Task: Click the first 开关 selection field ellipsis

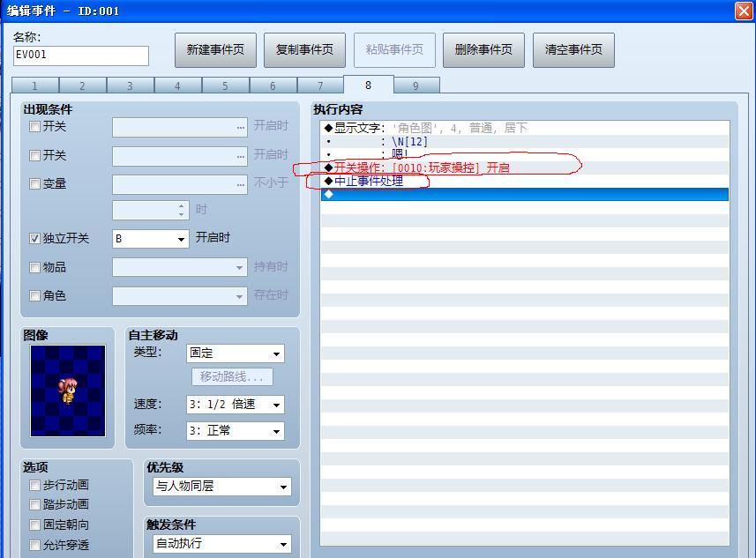Action: 241,128
